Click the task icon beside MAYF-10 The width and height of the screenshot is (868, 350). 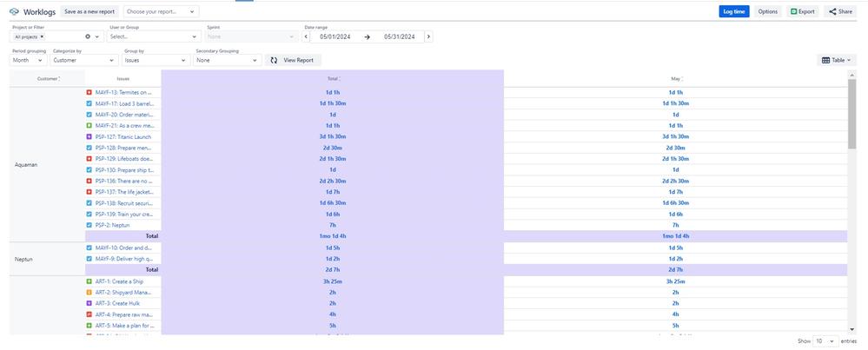pyautogui.click(x=89, y=248)
